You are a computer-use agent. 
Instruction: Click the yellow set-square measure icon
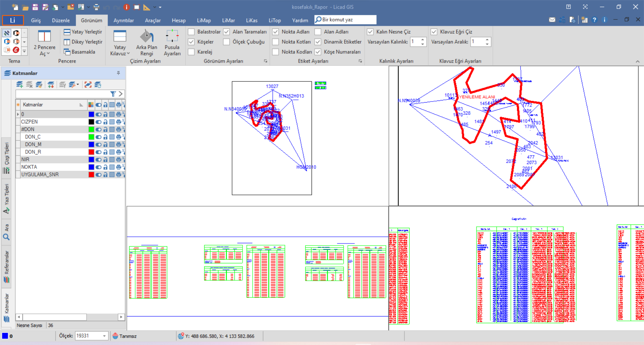coord(147,7)
